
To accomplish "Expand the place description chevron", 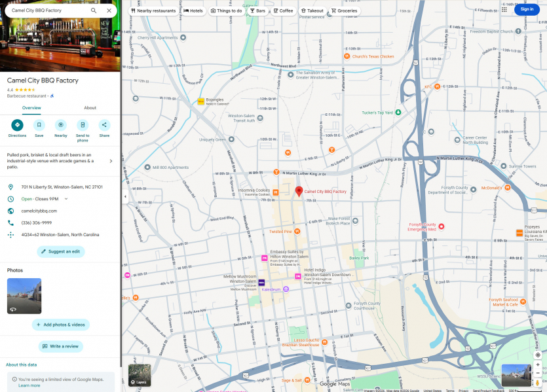I will (x=110, y=161).
